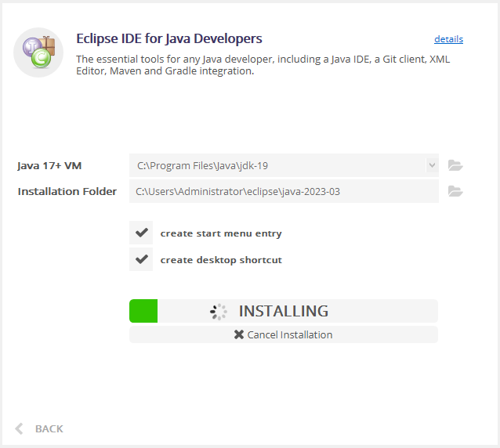Click the Eclipse Java package logo icon
The width and height of the screenshot is (500, 448).
[38, 52]
